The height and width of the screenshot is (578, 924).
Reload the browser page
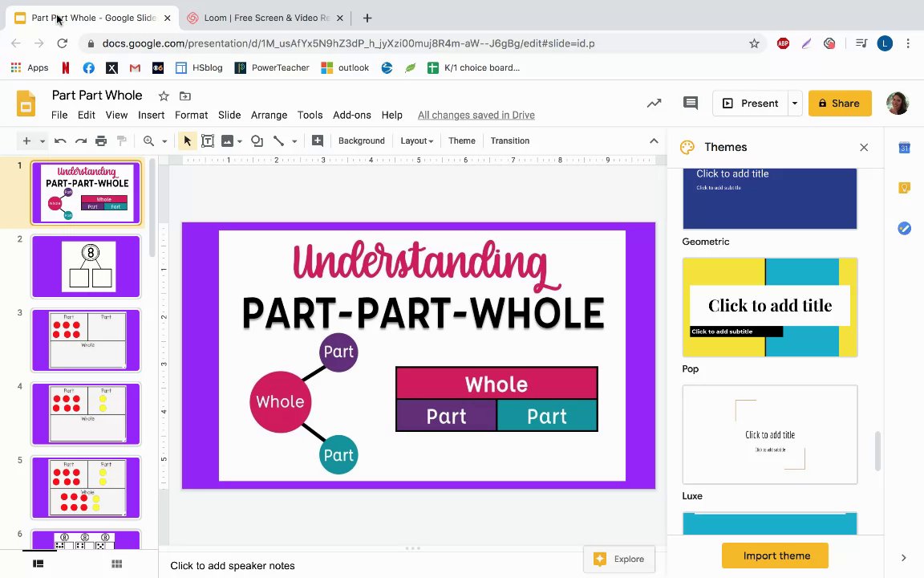[x=62, y=43]
